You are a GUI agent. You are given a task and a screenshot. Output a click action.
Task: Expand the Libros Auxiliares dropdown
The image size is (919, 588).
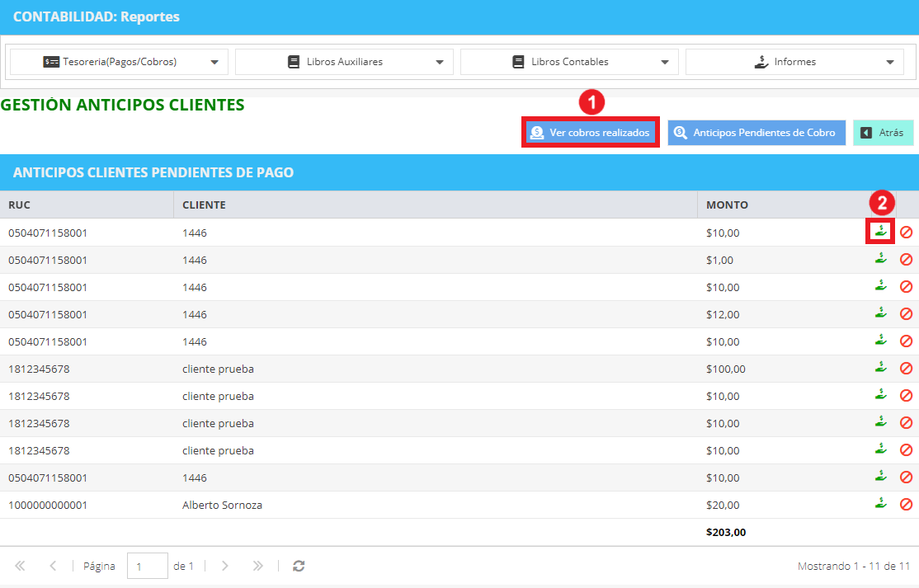click(344, 62)
